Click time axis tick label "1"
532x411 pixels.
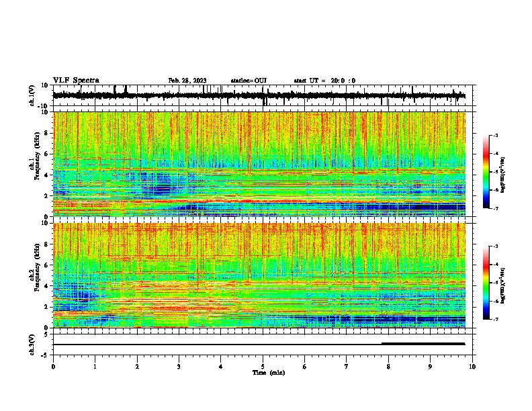click(x=95, y=367)
